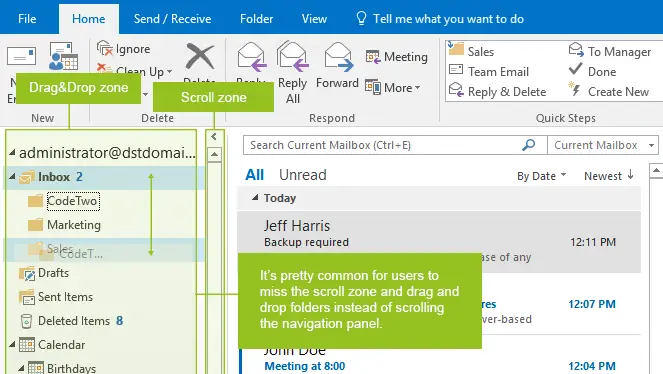Click the Meeting reply icon
The width and height of the screenshot is (663, 374).
pyautogui.click(x=373, y=57)
